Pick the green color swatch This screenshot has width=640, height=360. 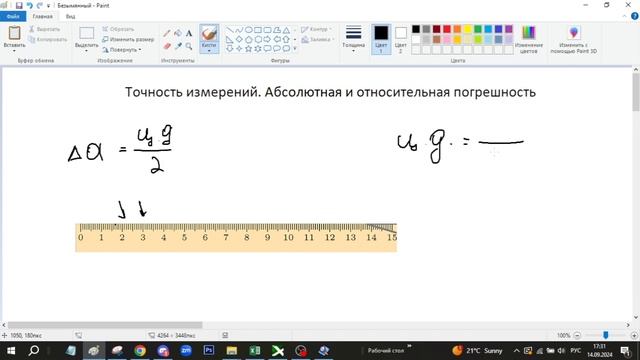click(478, 29)
